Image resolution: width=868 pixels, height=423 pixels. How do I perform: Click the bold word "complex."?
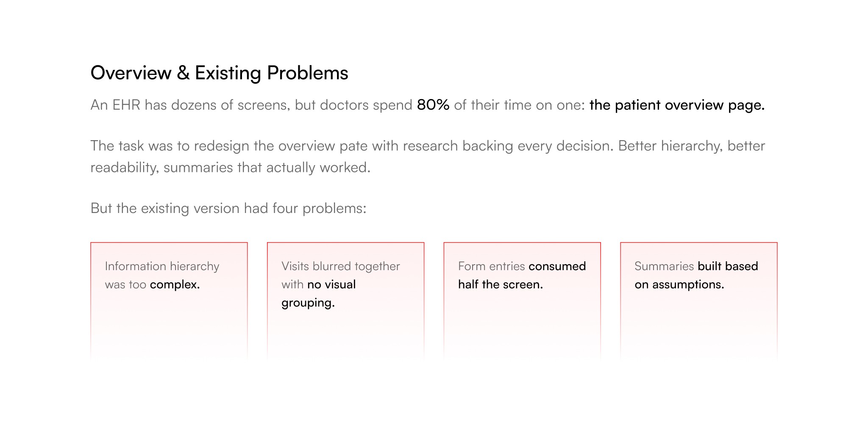pos(175,285)
